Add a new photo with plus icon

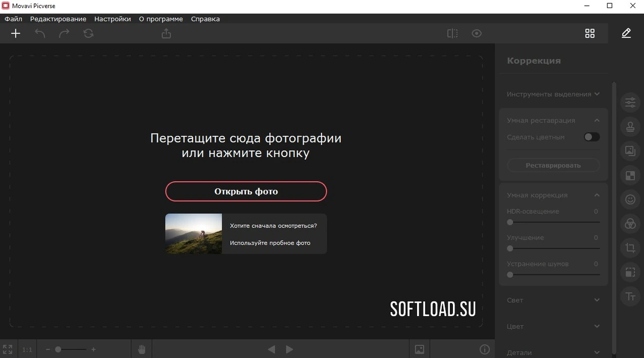[x=16, y=33]
